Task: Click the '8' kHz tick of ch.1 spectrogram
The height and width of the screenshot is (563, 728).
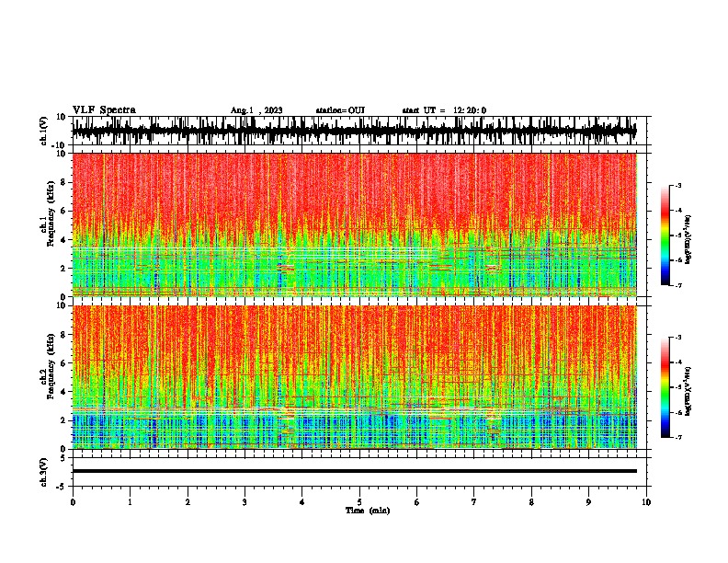Action: pos(63,182)
